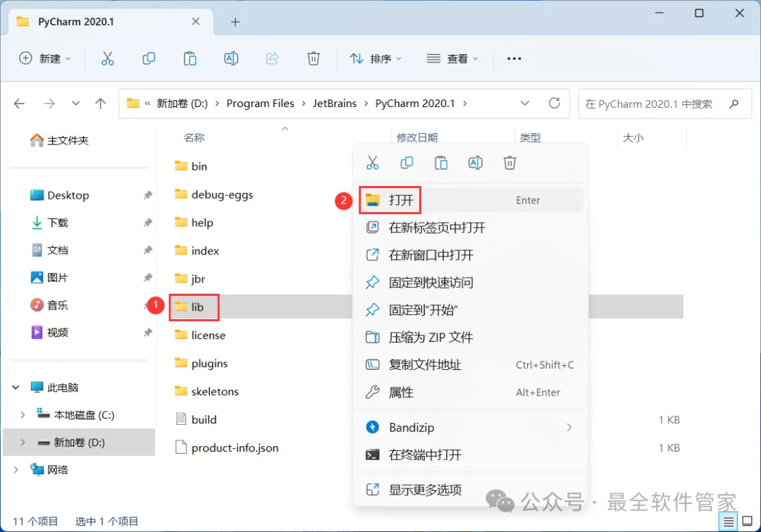
Task: Choose 固定到"开始"
Action: (470, 309)
